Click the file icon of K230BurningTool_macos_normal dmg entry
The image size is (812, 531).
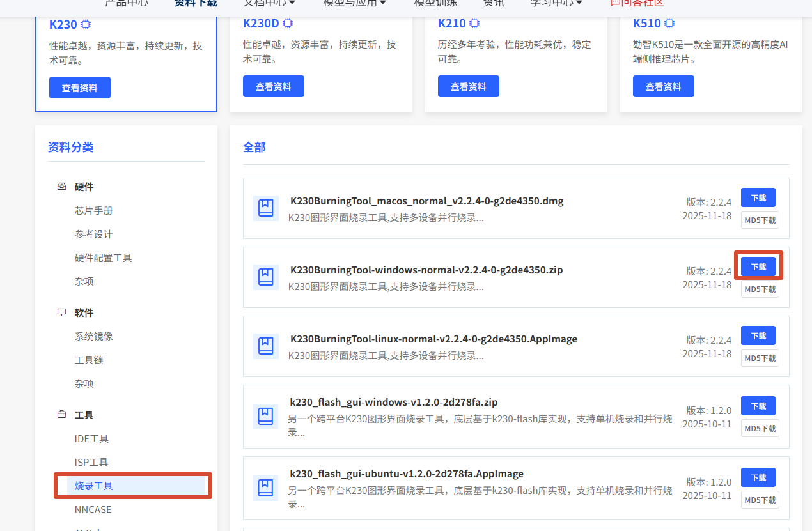click(265, 208)
